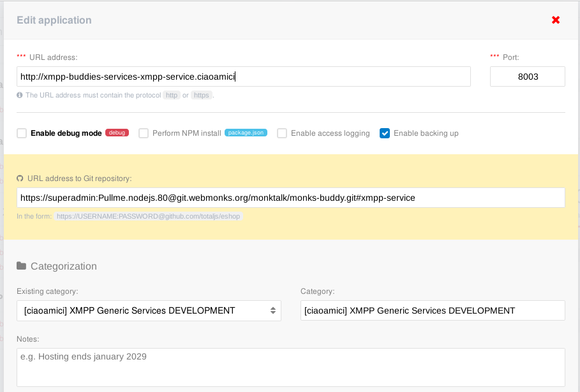Turn on Enable access logging
The image size is (580, 392).
tap(282, 133)
